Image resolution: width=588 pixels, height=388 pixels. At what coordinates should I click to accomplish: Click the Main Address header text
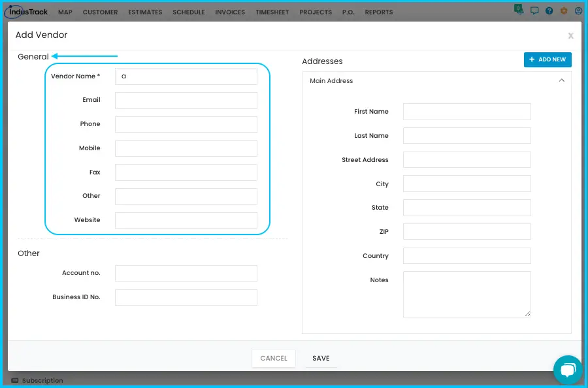click(331, 80)
